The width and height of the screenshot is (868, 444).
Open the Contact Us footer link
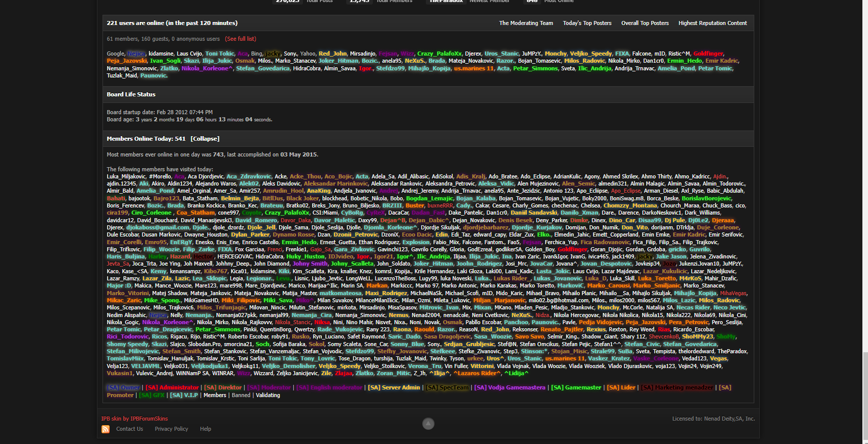(130, 429)
